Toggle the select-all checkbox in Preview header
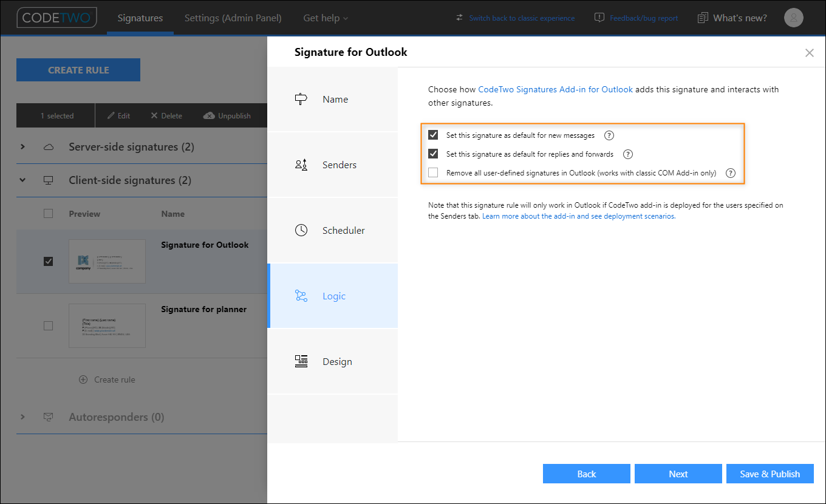The width and height of the screenshot is (826, 504). pyautogui.click(x=49, y=213)
